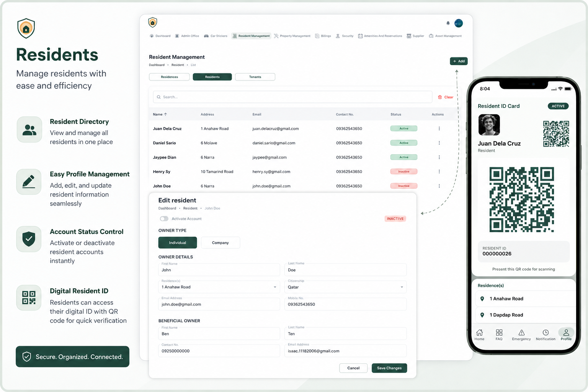The height and width of the screenshot is (392, 588).
Task: Clear the search with trash Clear button
Action: click(446, 97)
